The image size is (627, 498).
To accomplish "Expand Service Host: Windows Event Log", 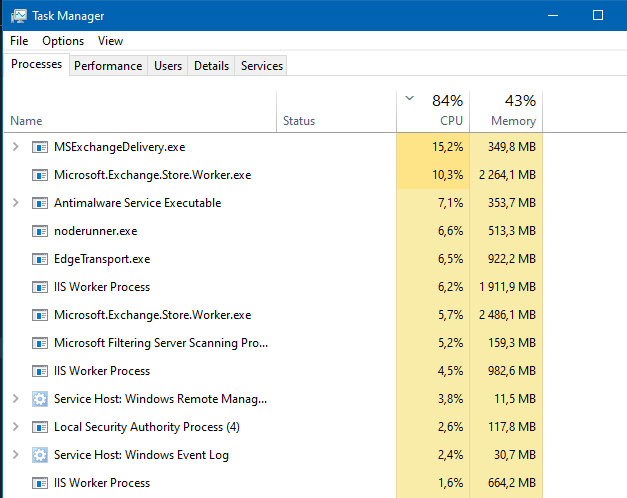I will [16, 455].
